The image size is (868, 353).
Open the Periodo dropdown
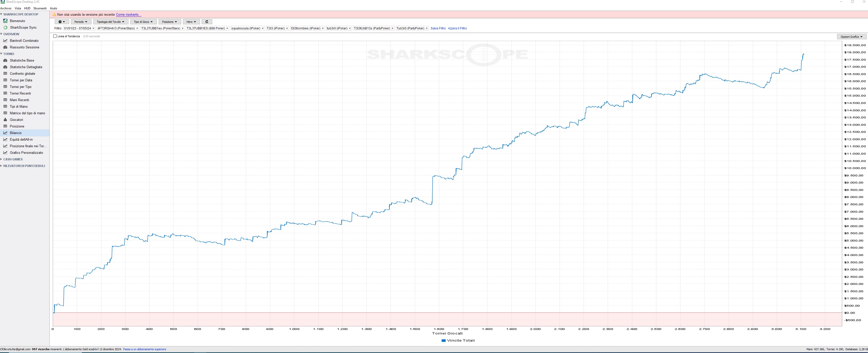pos(81,22)
